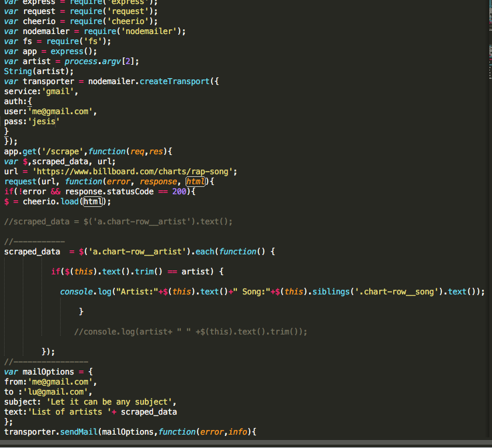Click 'trim()' in the artist comparison line
The height and width of the screenshot is (448, 492).
click(x=149, y=272)
